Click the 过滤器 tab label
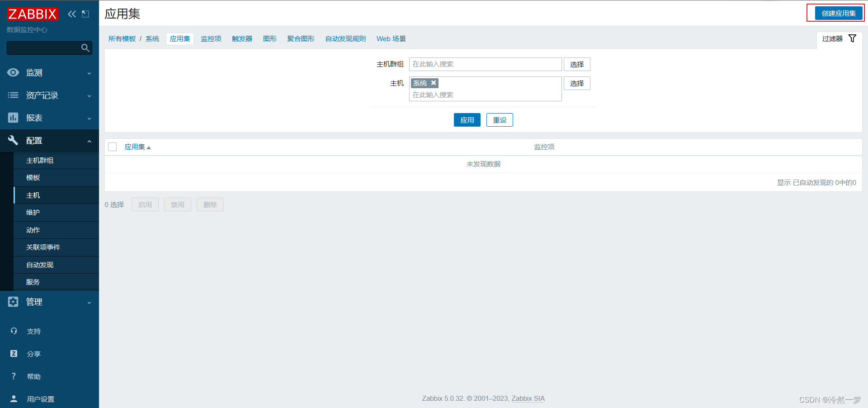The width and height of the screenshot is (868, 408). click(832, 39)
